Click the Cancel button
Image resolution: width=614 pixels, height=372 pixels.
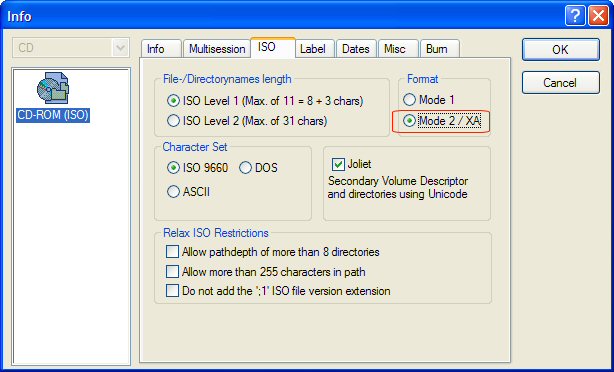tap(560, 83)
